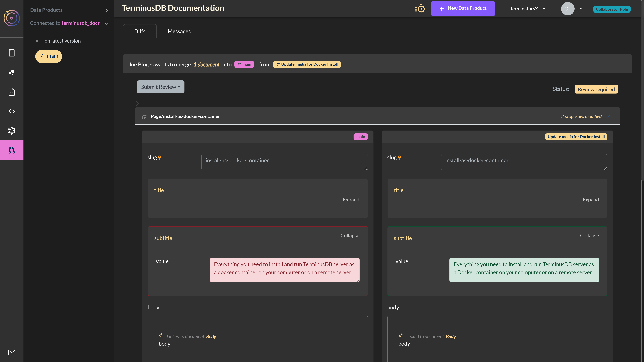Screen dimensions: 644x362
Task: Expand the title section in main panel
Action: click(351, 200)
